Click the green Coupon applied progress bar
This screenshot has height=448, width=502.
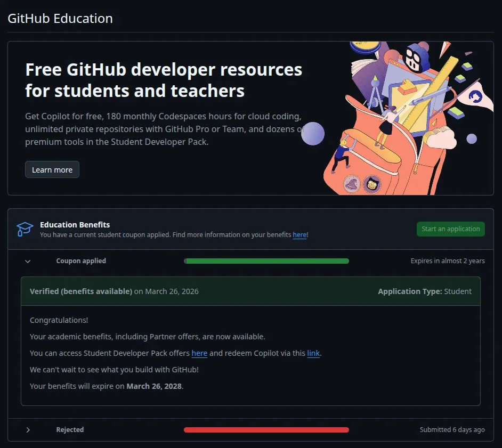(x=266, y=261)
